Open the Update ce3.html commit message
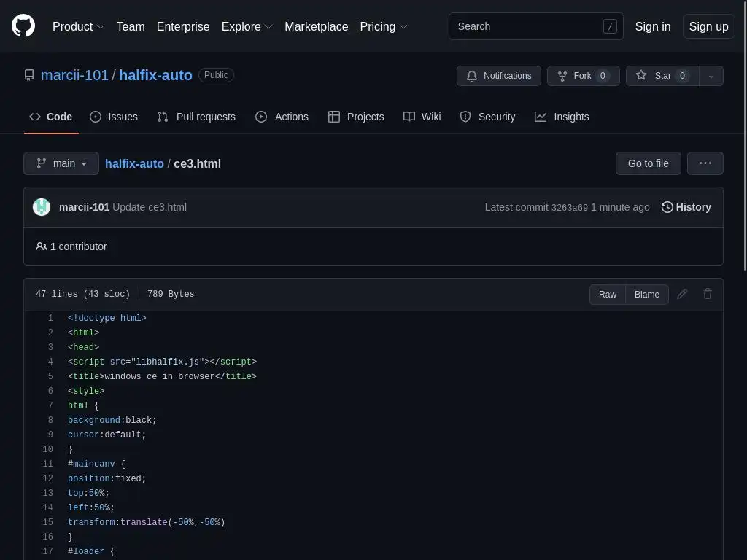Screen dimensions: 747x560 tap(150, 207)
